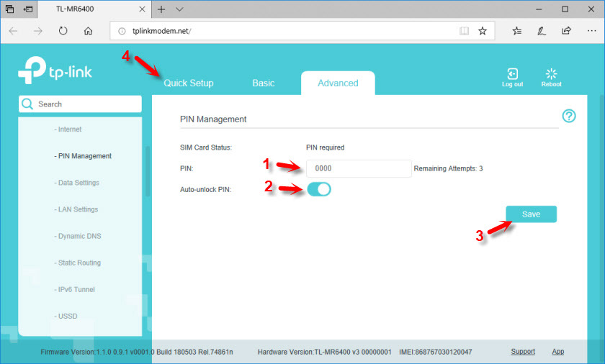Go to browser home page icon

[x=88, y=31]
